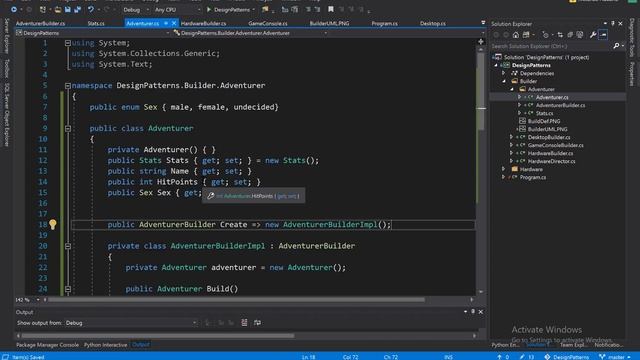Open the DesignPatterns project navigation dropdown
The image size is (640, 360).
(x=93, y=33)
